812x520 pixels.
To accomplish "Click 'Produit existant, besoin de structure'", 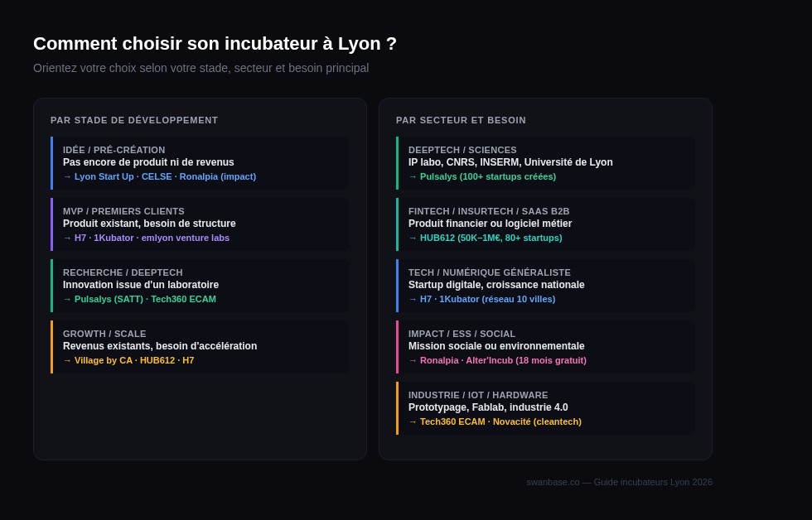I will tap(149, 224).
